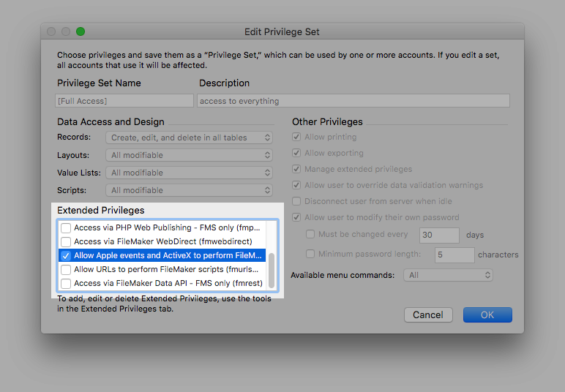Click the Cancel button
Image resolution: width=565 pixels, height=392 pixels.
(428, 315)
